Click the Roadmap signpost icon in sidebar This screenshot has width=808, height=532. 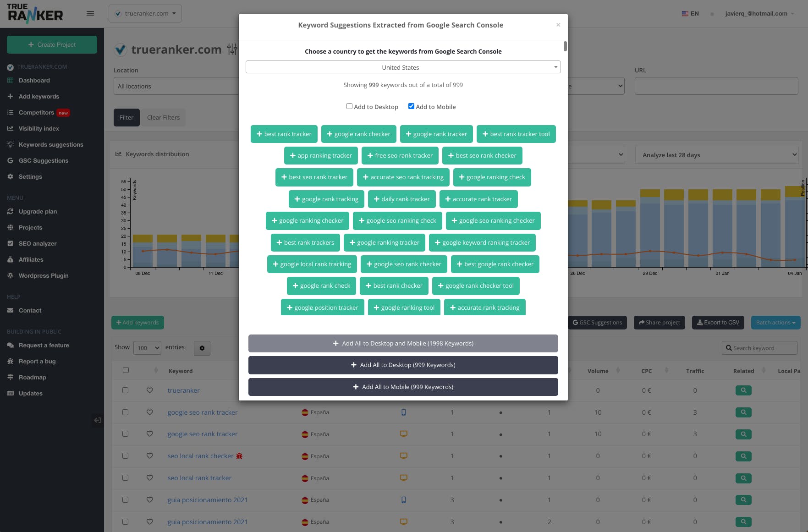10,377
